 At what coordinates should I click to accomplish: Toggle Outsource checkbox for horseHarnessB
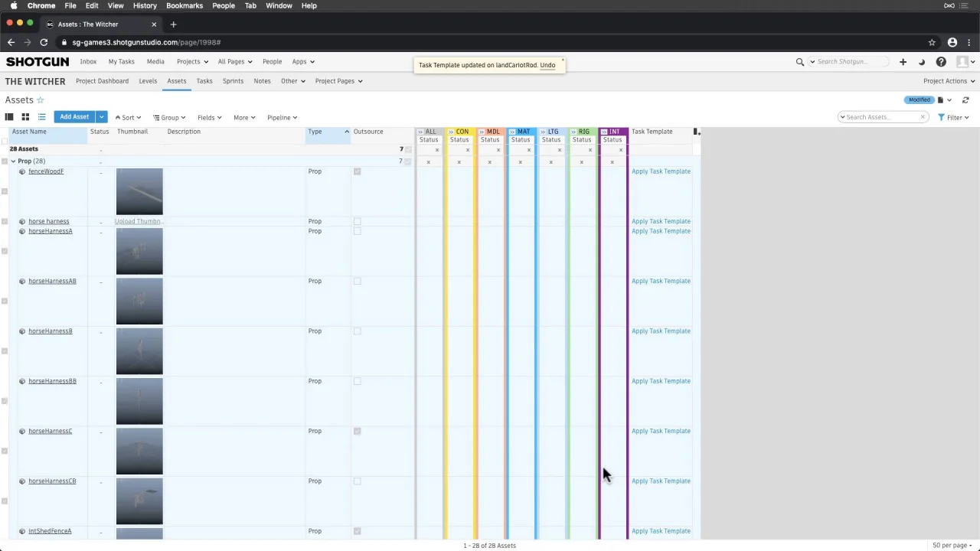point(357,331)
